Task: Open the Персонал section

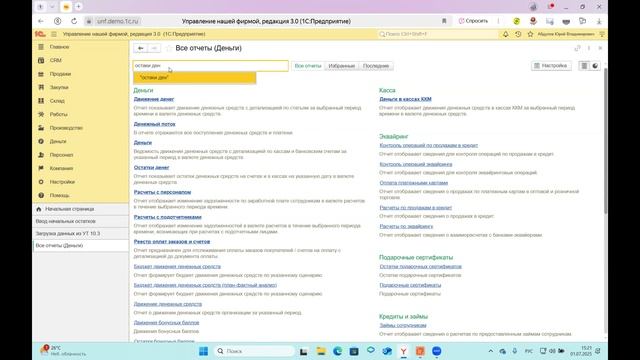Action: [x=61, y=155]
